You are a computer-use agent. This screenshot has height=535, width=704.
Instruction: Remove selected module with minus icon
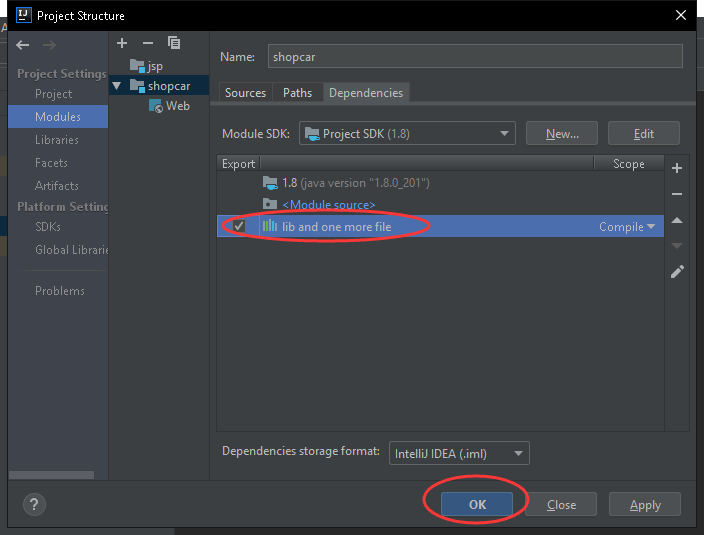pos(148,43)
